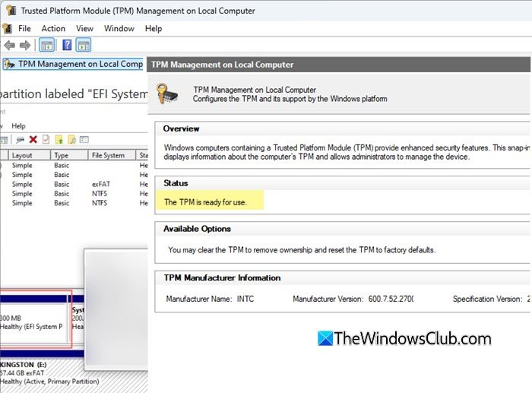Open the Action menu
532x393 pixels.
pyautogui.click(x=53, y=29)
